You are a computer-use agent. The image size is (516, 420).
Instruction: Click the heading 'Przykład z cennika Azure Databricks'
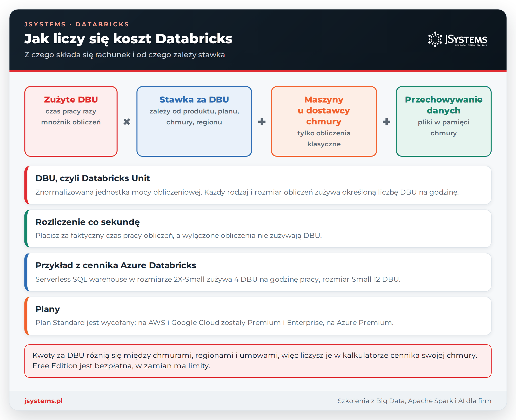[116, 265]
